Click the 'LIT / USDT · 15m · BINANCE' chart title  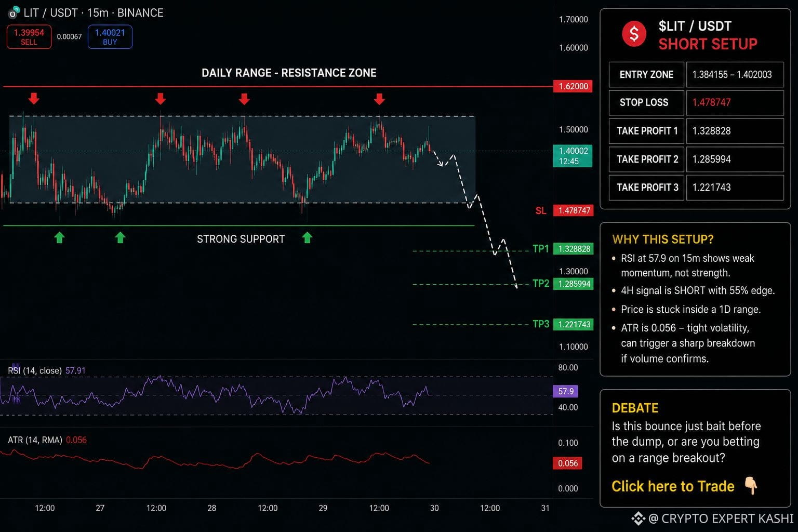[94, 12]
